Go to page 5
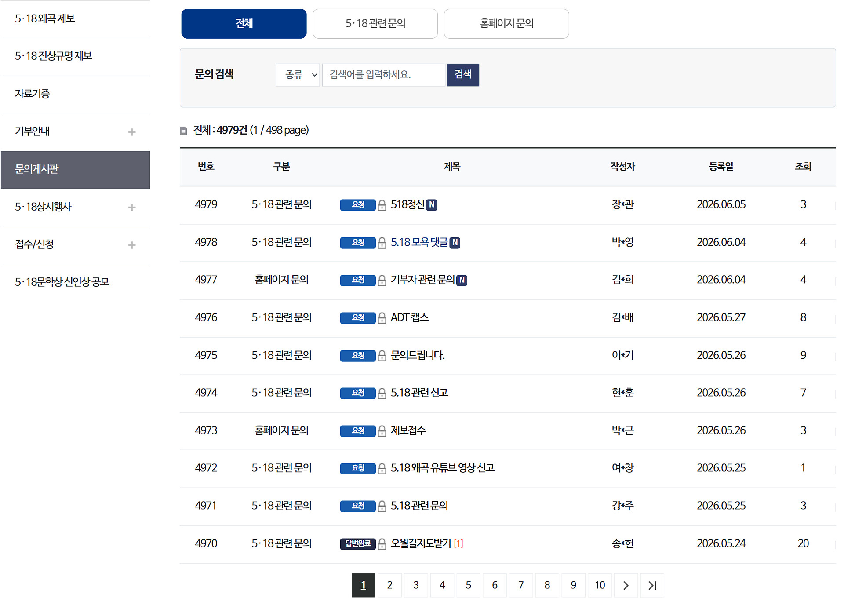 [x=469, y=585]
